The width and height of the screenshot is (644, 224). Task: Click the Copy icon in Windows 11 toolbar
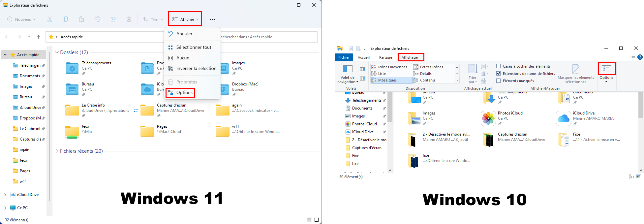[x=66, y=19]
